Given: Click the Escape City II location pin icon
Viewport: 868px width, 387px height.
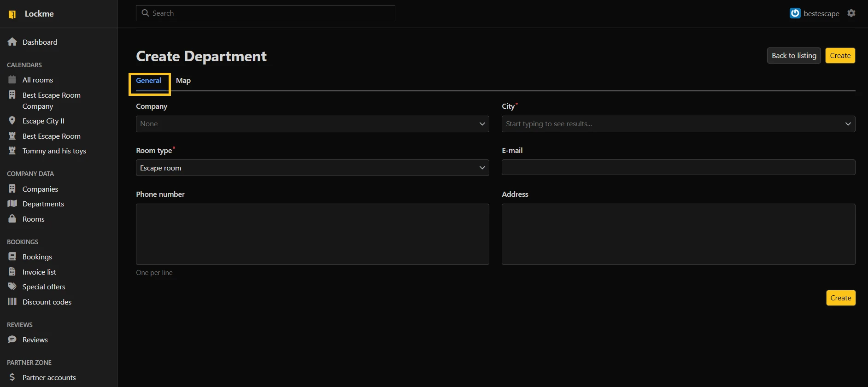Looking at the screenshot, I should [x=12, y=121].
